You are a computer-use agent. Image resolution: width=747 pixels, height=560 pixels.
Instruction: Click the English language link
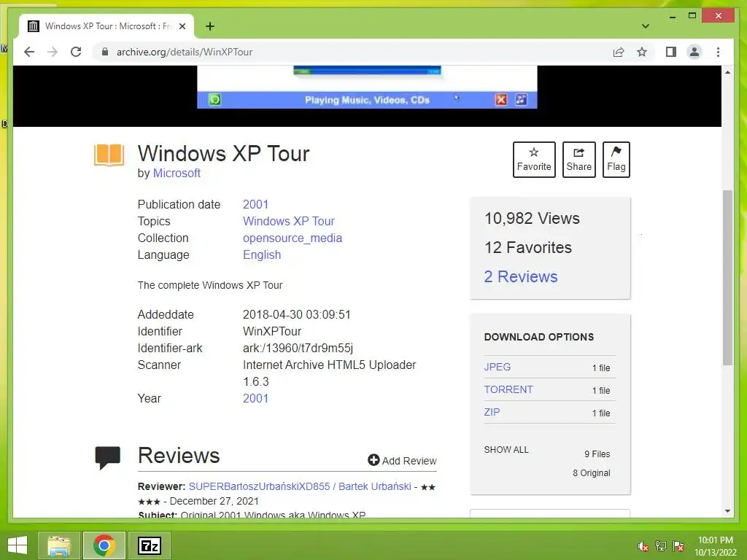[262, 254]
